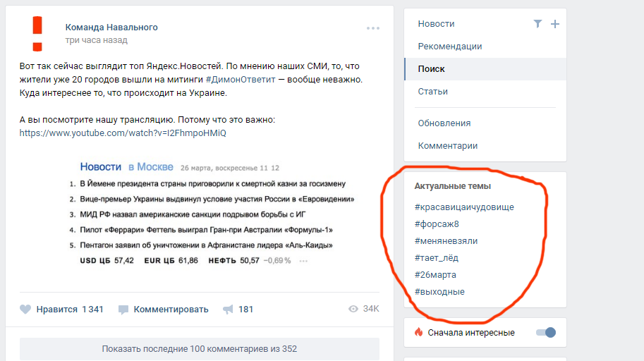
Task: Add a news tab with the plus icon
Action: [x=555, y=24]
